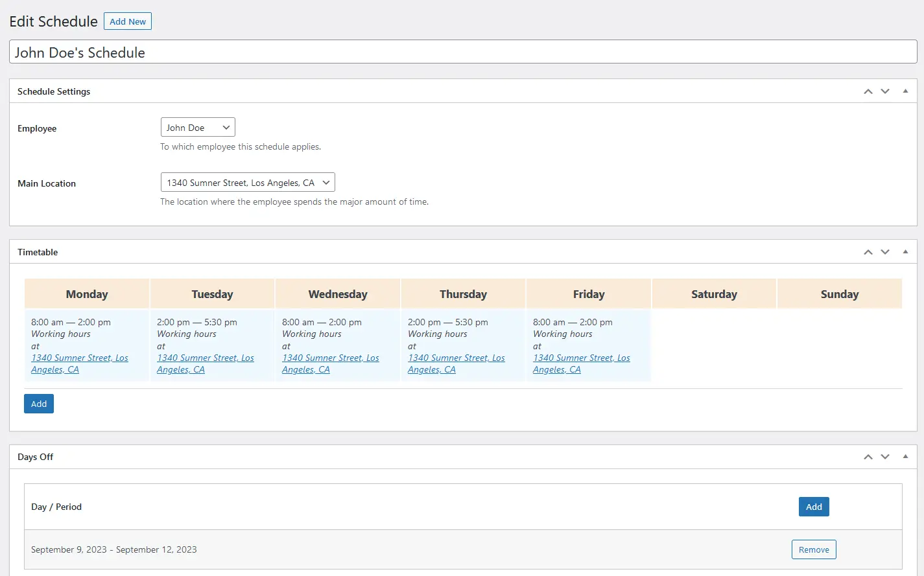This screenshot has height=576, width=924.
Task: Click the Edit Schedule page heading
Action: [54, 21]
